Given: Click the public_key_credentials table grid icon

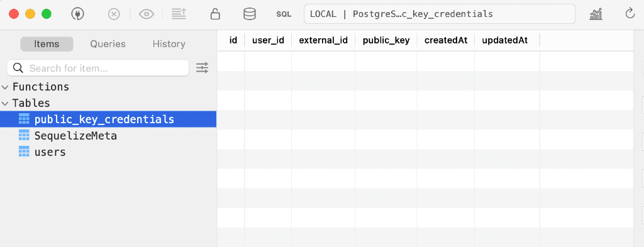Looking at the screenshot, I should pos(25,119).
